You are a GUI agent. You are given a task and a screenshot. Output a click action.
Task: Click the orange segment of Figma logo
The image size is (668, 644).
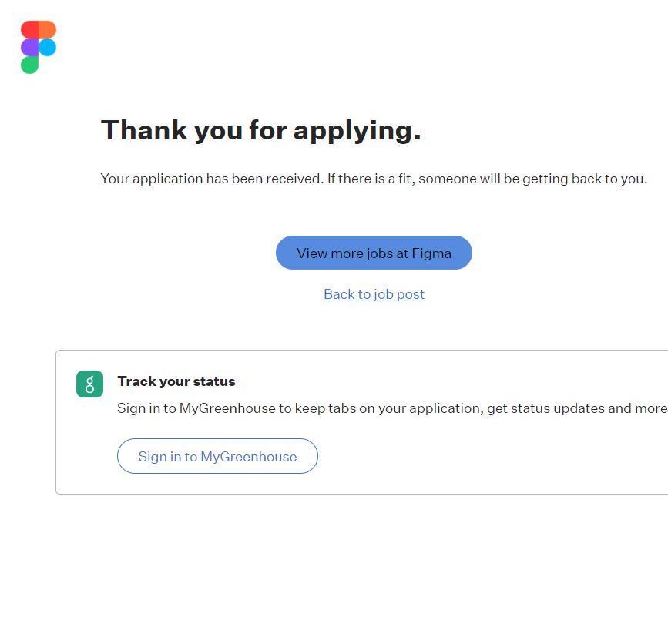click(x=48, y=29)
